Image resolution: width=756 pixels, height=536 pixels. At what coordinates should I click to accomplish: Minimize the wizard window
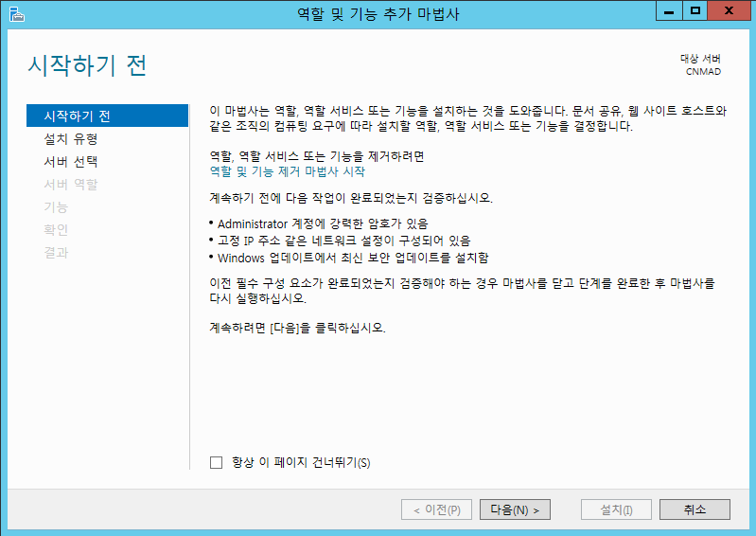669,11
